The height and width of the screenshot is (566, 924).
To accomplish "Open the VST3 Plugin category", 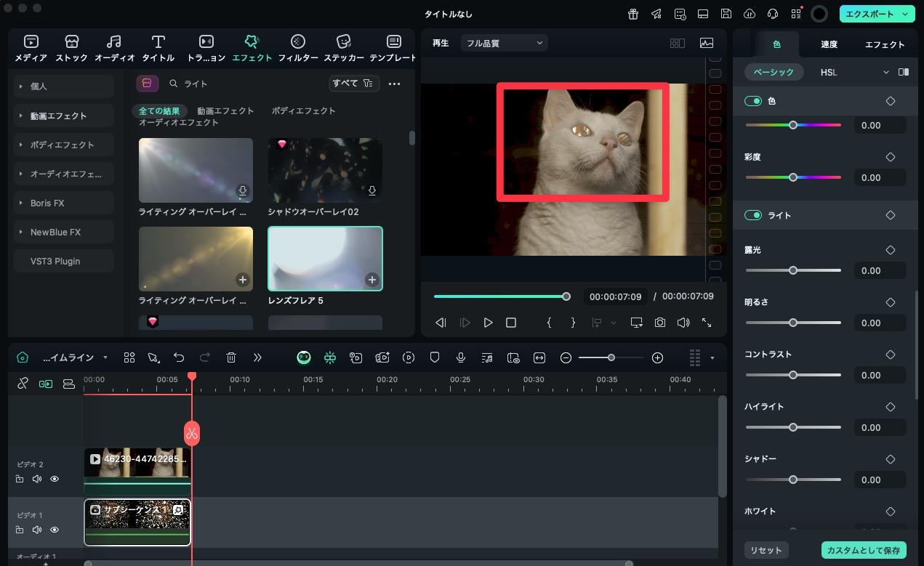I will [x=64, y=261].
